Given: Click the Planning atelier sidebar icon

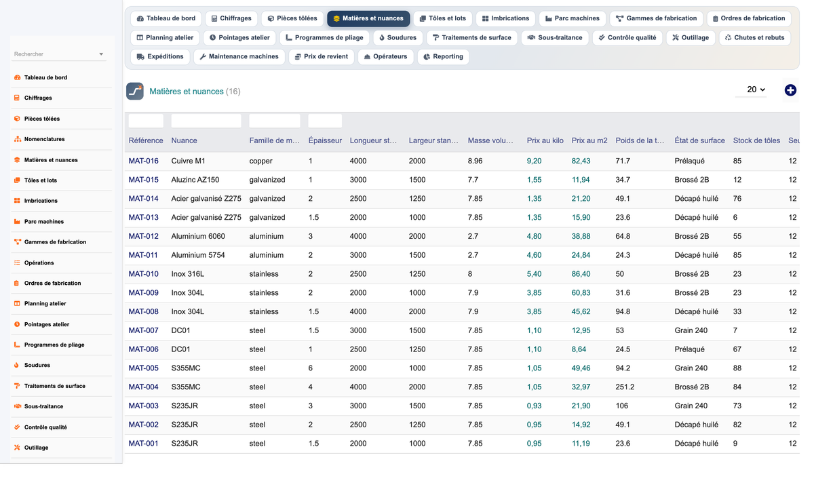Looking at the screenshot, I should 17,304.
